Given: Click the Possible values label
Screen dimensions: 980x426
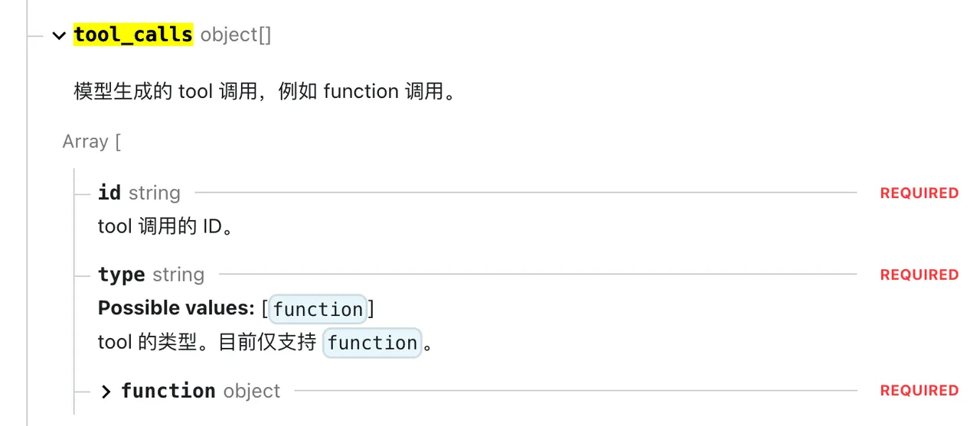Looking at the screenshot, I should tap(176, 308).
